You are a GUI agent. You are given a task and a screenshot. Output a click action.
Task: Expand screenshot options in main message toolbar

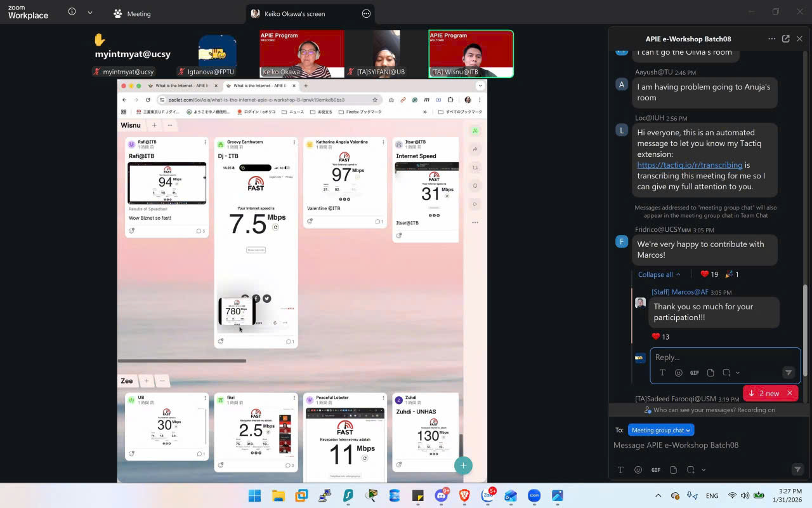coord(704,470)
